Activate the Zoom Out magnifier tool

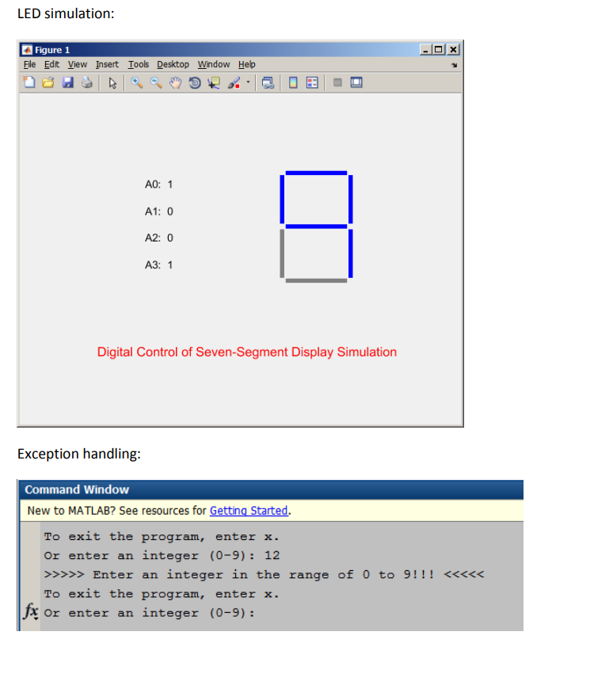(x=156, y=82)
